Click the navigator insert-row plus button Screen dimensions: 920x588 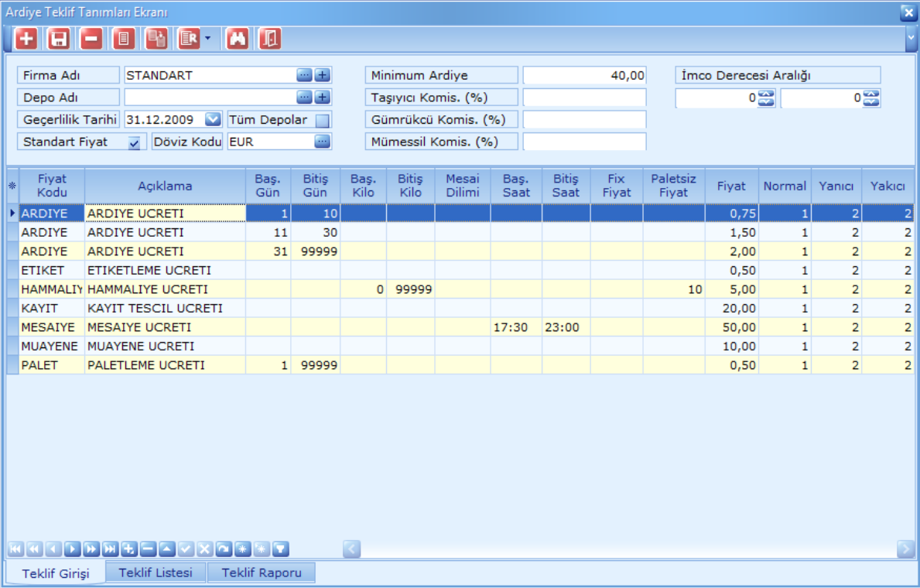129,549
